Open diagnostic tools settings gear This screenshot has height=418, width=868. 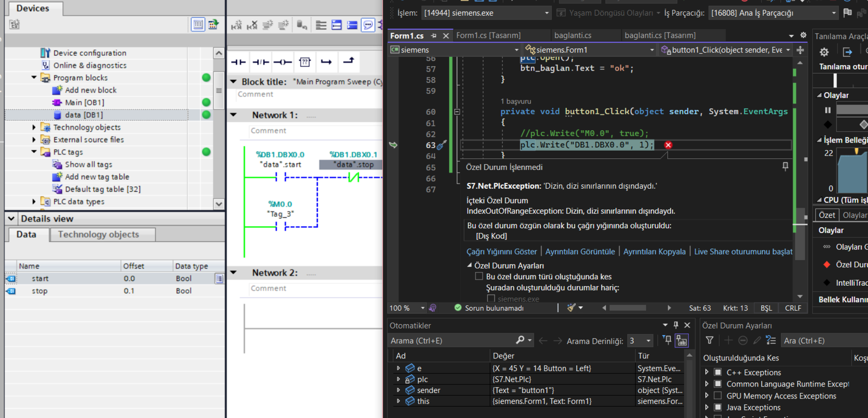pos(824,52)
